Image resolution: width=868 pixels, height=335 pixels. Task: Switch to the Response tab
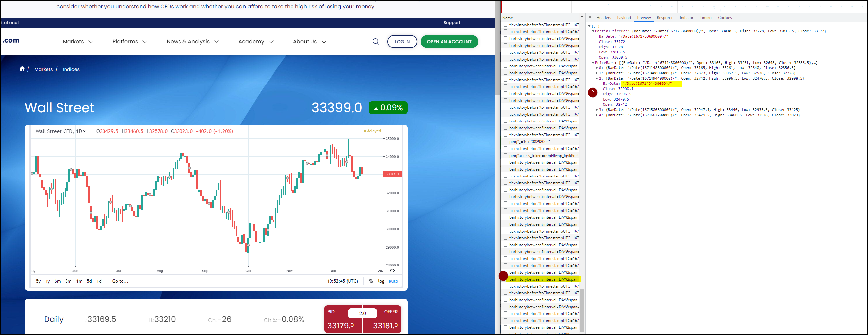(x=665, y=18)
